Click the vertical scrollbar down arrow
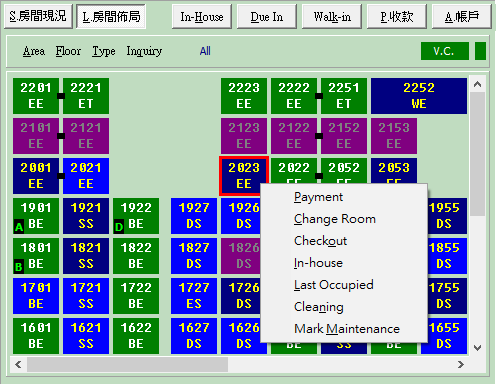Viewport: 496px width, 385px height. pos(477,348)
